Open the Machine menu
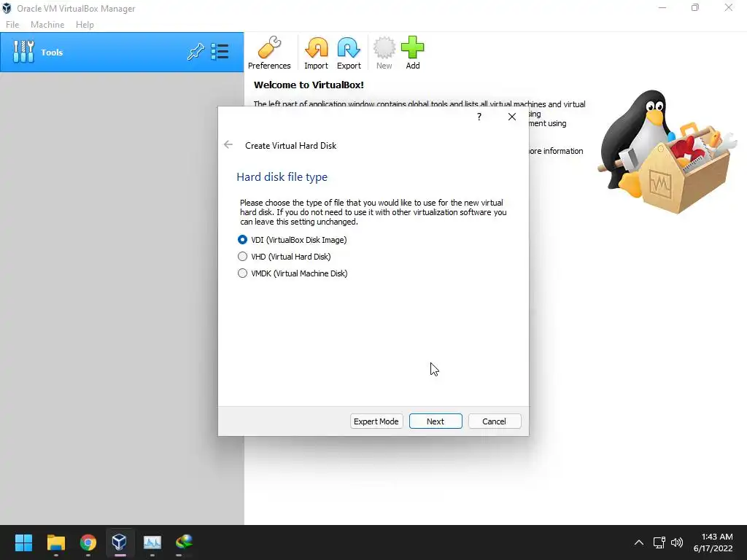 pos(47,25)
